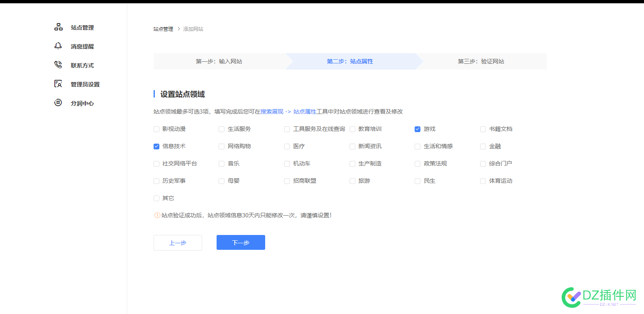Check the 综合门户 checkbox
Viewport: 644px width, 314px height.
[483, 164]
